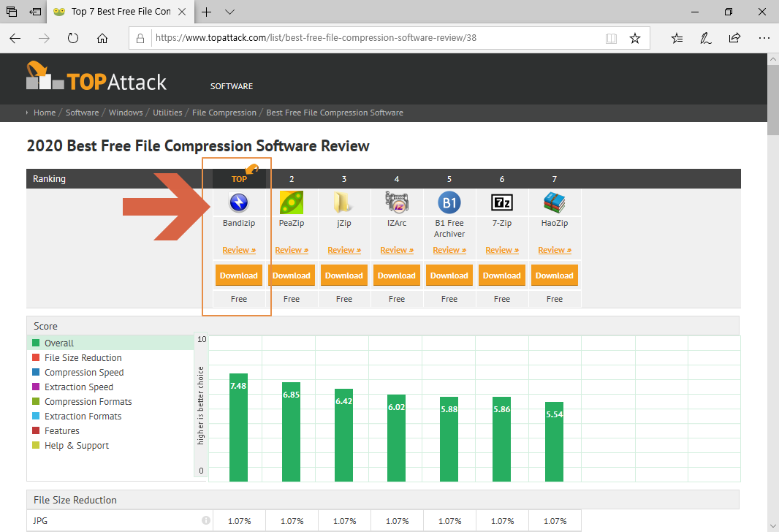Open the 7-Zip Review link
The image size is (779, 532).
pos(502,251)
